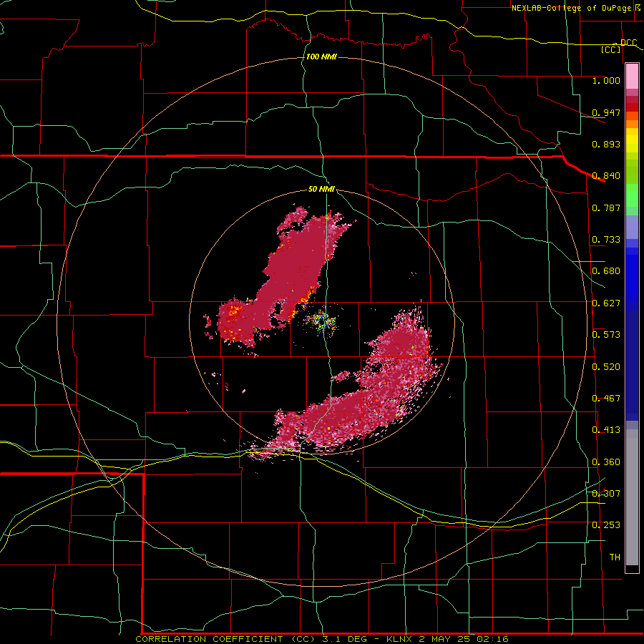Click the DCC label above legend
The image size is (644, 644).
point(628,42)
